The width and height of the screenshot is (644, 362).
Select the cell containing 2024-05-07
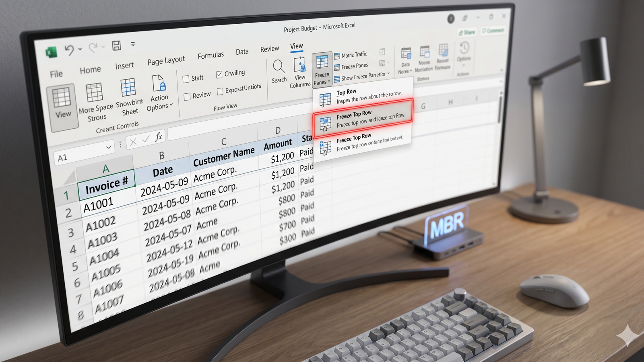(168, 235)
